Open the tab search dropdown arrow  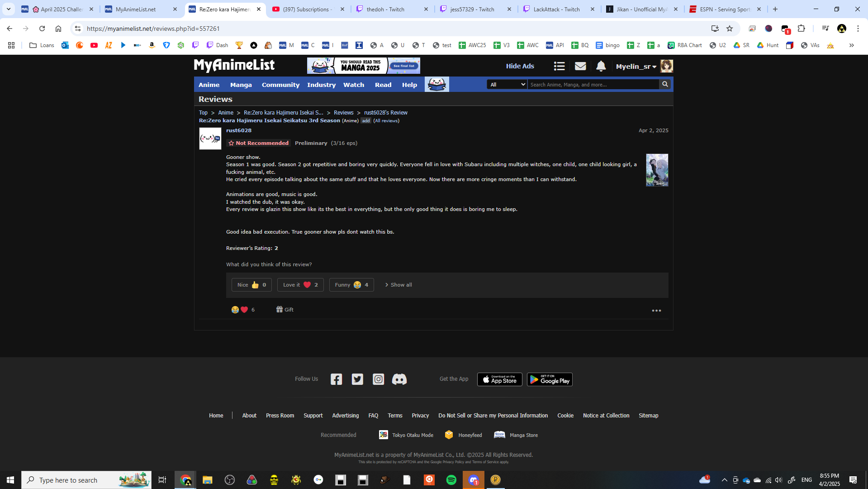(x=9, y=9)
